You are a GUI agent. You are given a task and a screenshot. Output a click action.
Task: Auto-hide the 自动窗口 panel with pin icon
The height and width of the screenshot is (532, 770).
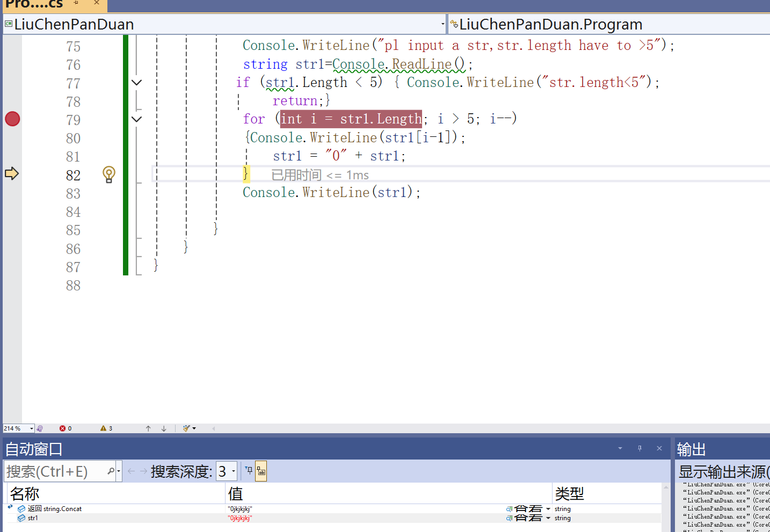[640, 448]
